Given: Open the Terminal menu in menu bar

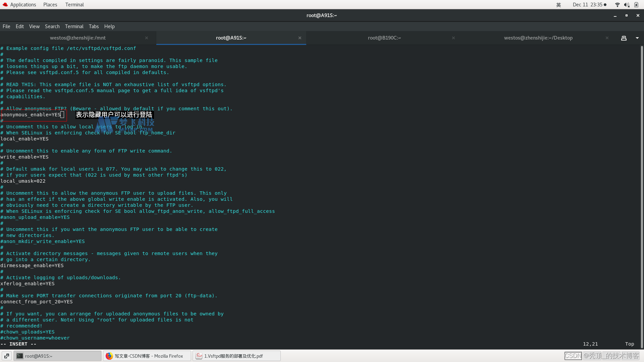Looking at the screenshot, I should point(74,26).
